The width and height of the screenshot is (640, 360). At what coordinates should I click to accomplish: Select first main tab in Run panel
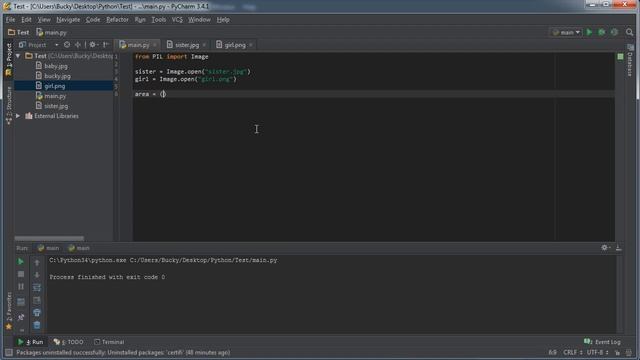[x=48, y=248]
